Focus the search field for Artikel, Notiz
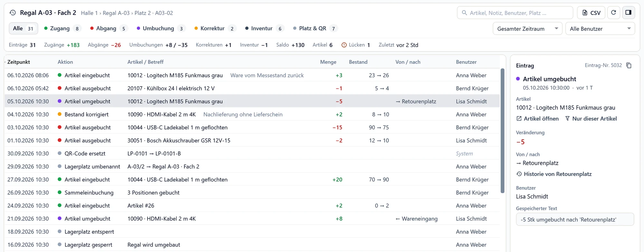Image resolution: width=644 pixels, height=252 pixels. point(515,13)
